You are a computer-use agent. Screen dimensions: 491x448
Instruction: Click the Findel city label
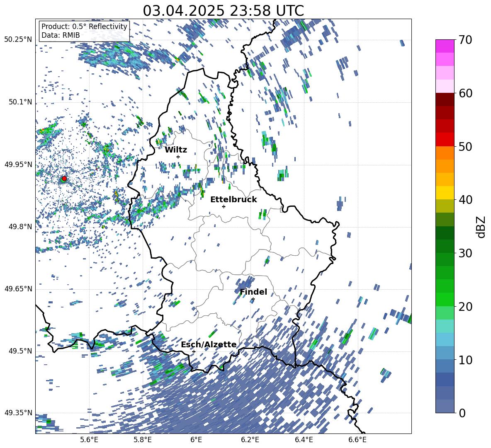253,292
